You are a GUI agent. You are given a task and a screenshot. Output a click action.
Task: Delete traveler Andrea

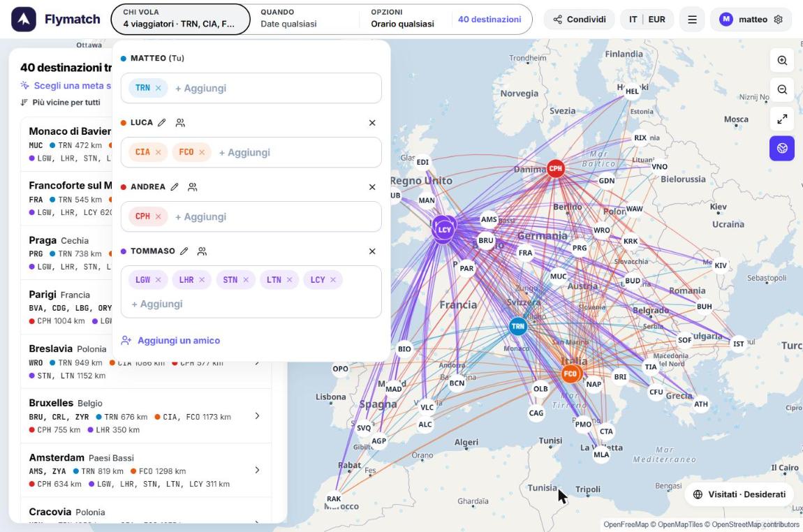point(372,187)
